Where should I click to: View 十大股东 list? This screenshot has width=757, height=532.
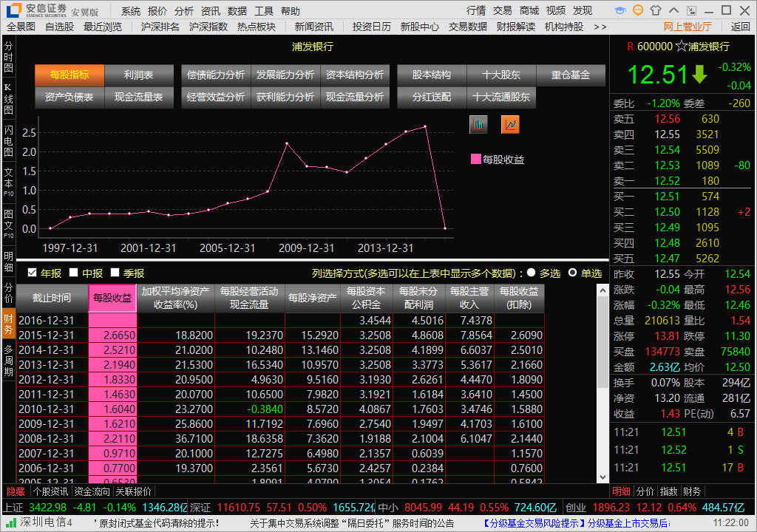click(x=501, y=75)
